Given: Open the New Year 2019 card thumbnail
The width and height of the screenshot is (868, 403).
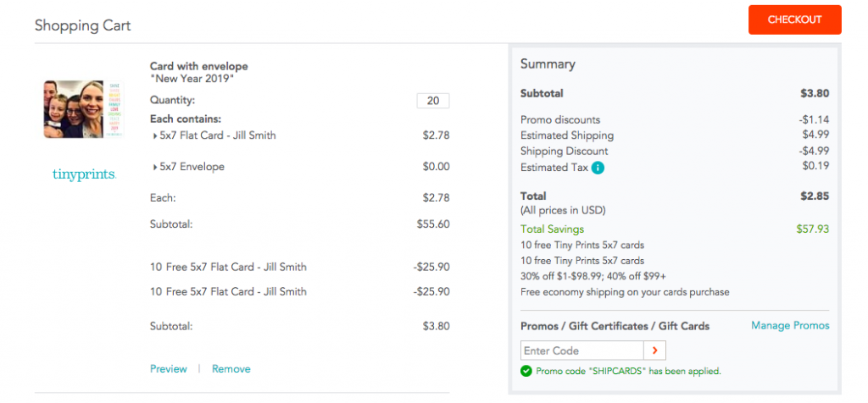Looking at the screenshot, I should 84,109.
